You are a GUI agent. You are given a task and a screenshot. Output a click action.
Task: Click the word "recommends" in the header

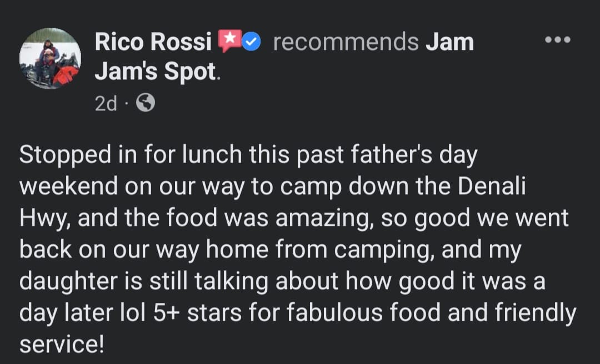[x=346, y=42]
